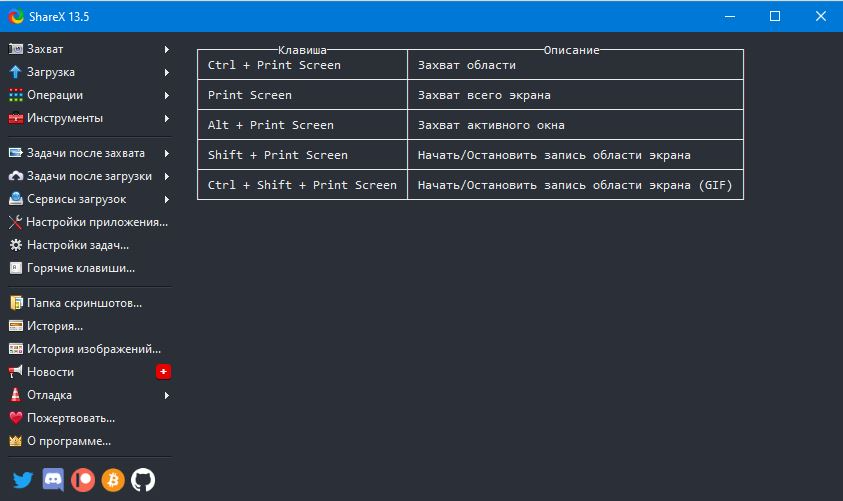The width and height of the screenshot is (843, 501).
Task: Click the Discord icon
Action: pyautogui.click(x=53, y=480)
